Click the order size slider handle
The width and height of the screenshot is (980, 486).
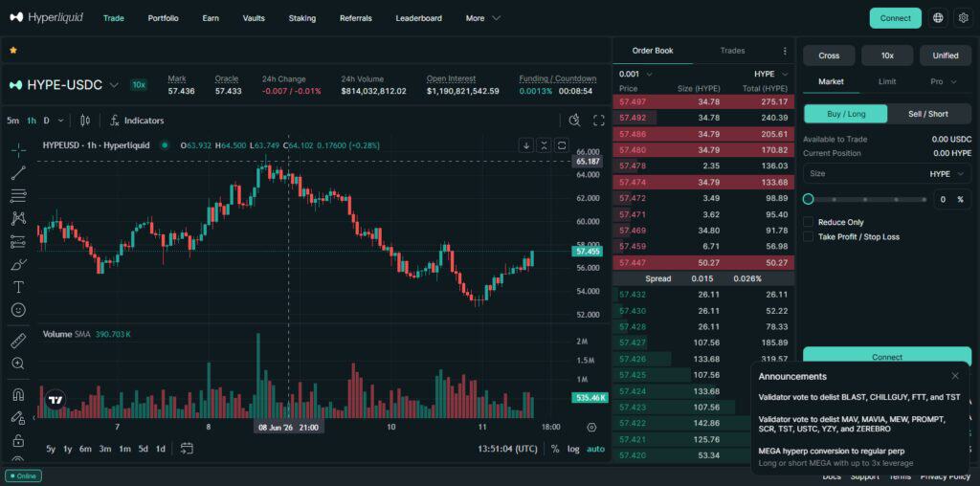[808, 199]
